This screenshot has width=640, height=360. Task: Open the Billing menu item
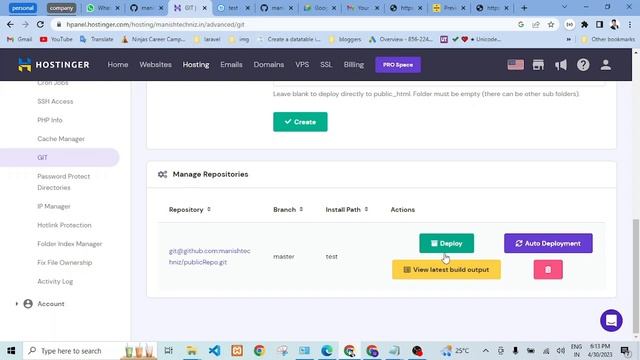[x=353, y=64]
